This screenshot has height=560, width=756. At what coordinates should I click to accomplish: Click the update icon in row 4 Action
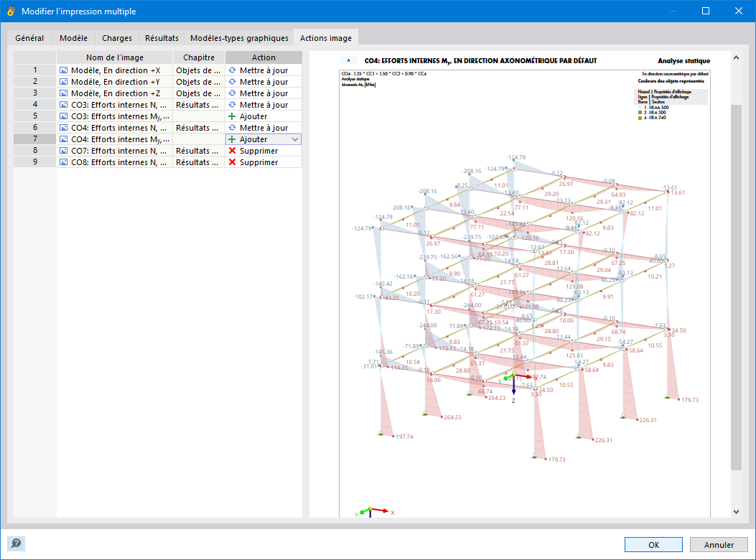(232, 105)
